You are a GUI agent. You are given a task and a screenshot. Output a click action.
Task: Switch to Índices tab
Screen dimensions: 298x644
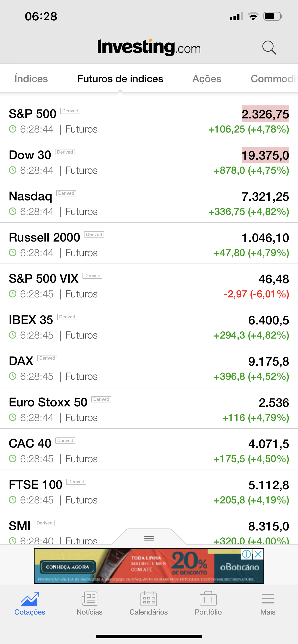(x=31, y=79)
